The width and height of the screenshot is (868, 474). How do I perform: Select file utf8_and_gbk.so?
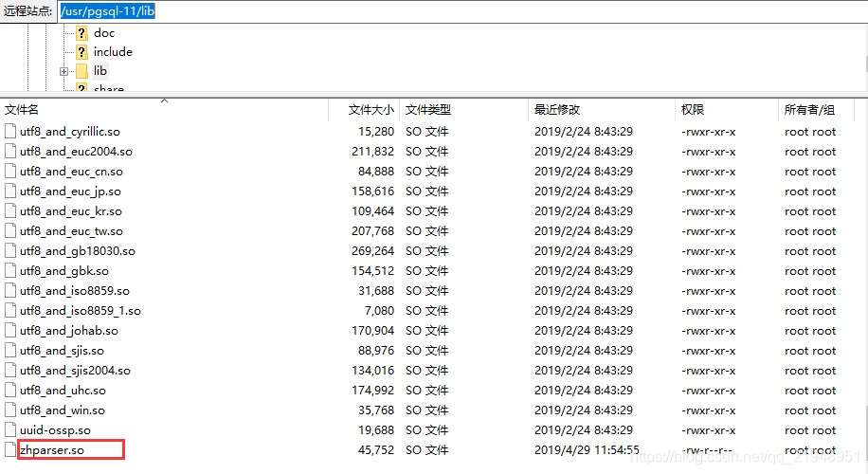pyautogui.click(x=64, y=271)
